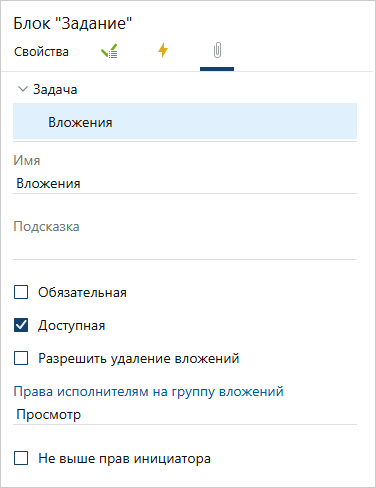Click the Имя field containing Вложения
The width and height of the screenshot is (376, 488).
[x=185, y=184]
